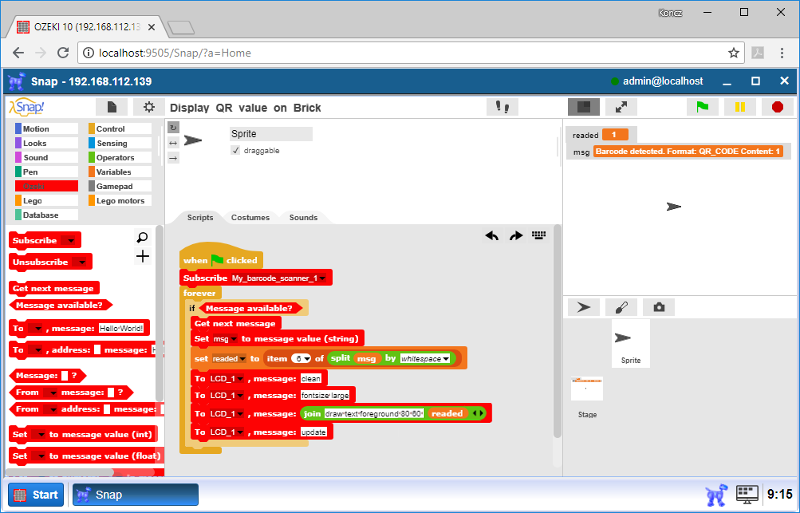The height and width of the screenshot is (513, 800).
Task: Open Subscribe block's device dropdown in palette
Action: click(x=70, y=240)
